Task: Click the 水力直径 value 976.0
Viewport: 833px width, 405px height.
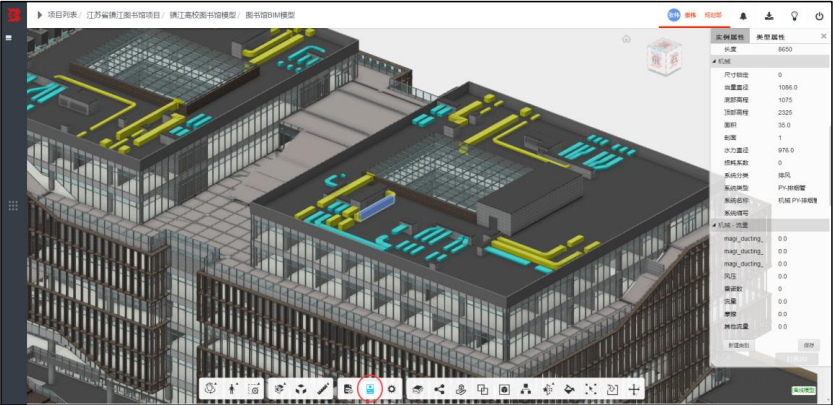Action: (786, 150)
